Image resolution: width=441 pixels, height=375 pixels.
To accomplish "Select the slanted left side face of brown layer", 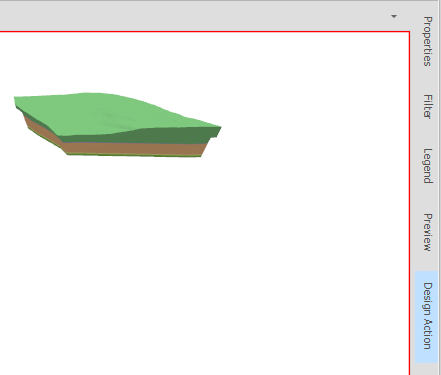I will (42, 132).
